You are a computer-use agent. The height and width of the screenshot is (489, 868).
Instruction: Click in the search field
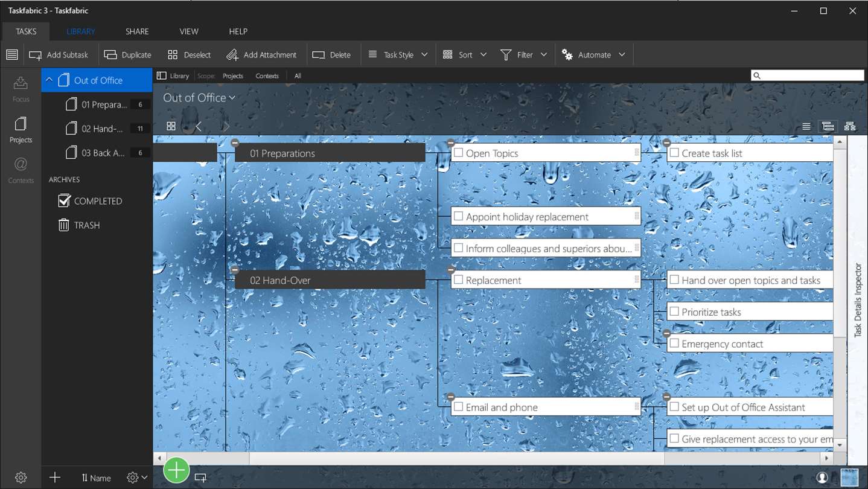coord(808,75)
